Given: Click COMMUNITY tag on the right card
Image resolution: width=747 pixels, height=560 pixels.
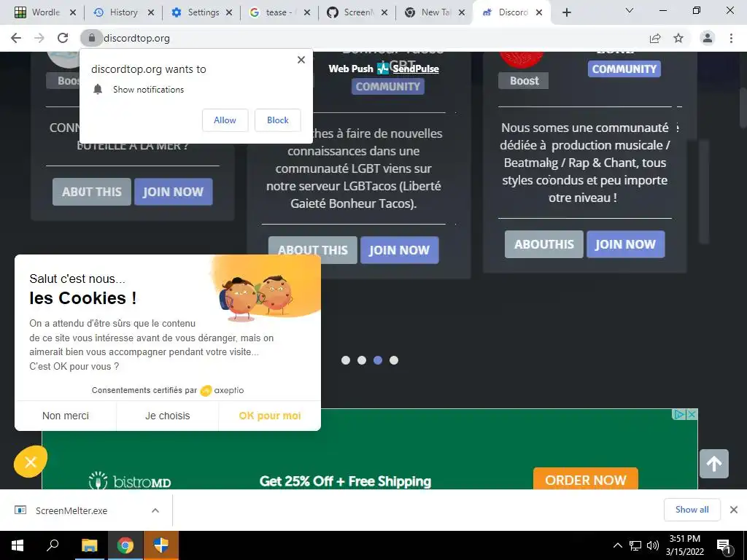Looking at the screenshot, I should (x=624, y=69).
